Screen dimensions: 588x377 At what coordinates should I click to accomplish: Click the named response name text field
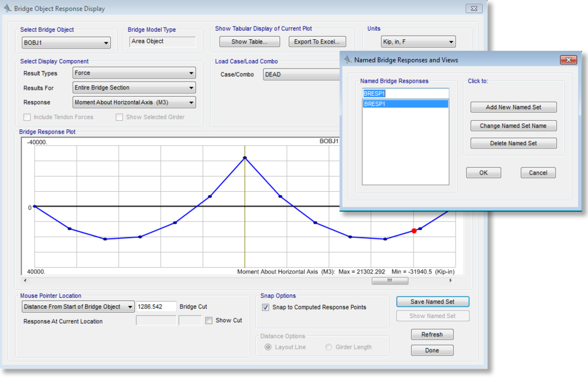click(405, 93)
